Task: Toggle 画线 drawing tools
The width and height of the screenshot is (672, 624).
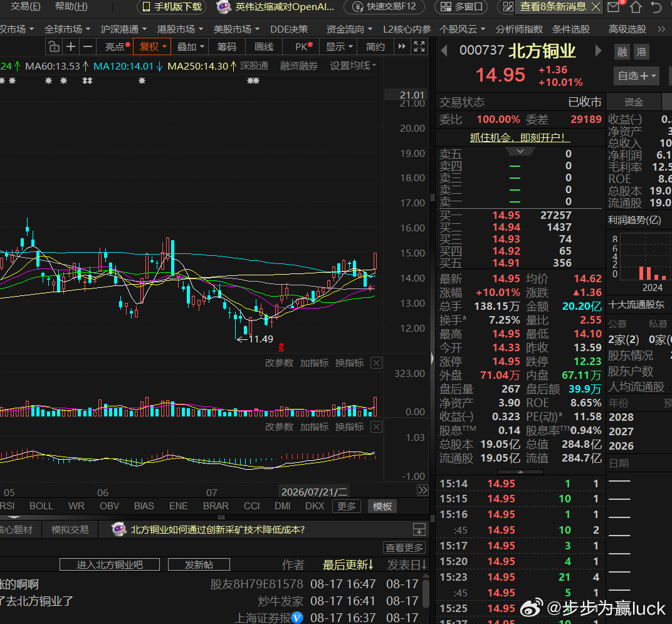Action: coord(263,46)
